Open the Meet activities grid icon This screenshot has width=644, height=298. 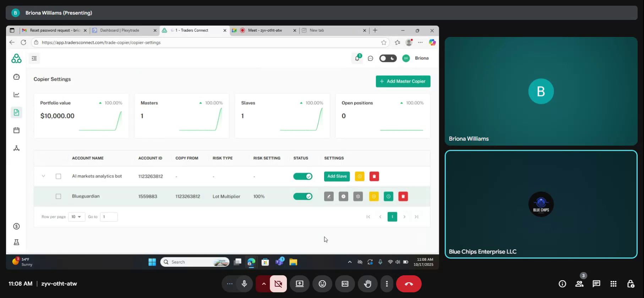613,284
